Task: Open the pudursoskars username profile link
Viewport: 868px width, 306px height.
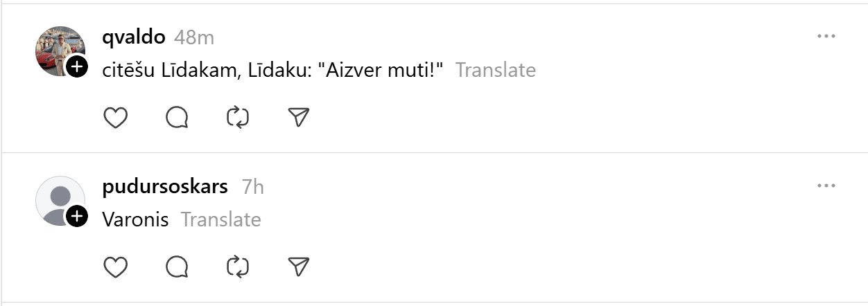Action: [165, 186]
